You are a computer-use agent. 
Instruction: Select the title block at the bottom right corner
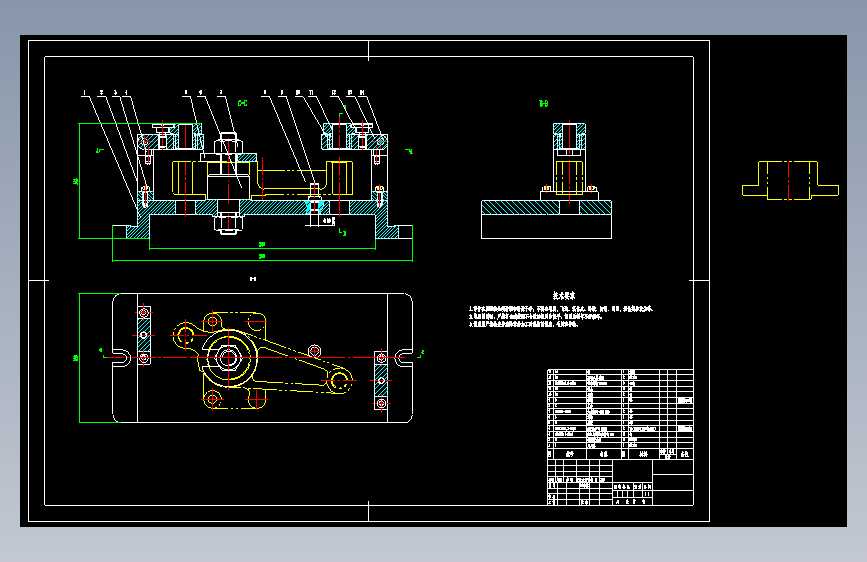tap(620, 482)
